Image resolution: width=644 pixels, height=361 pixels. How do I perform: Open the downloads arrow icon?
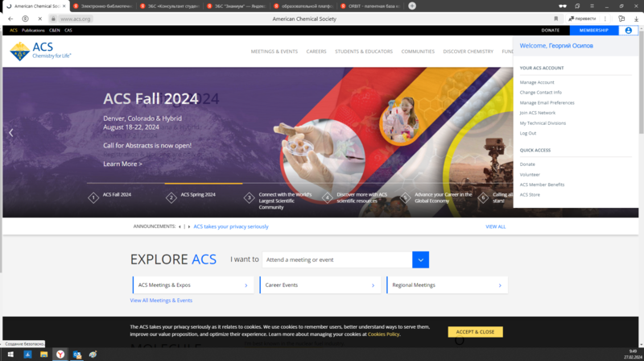coord(636,19)
